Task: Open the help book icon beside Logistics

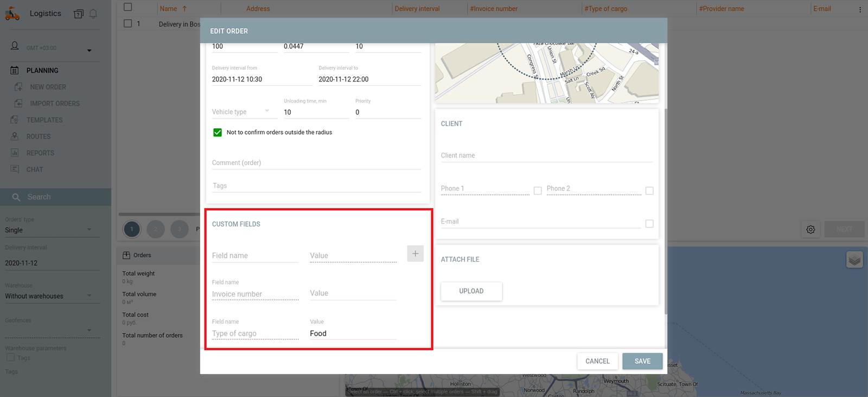Action: point(79,14)
